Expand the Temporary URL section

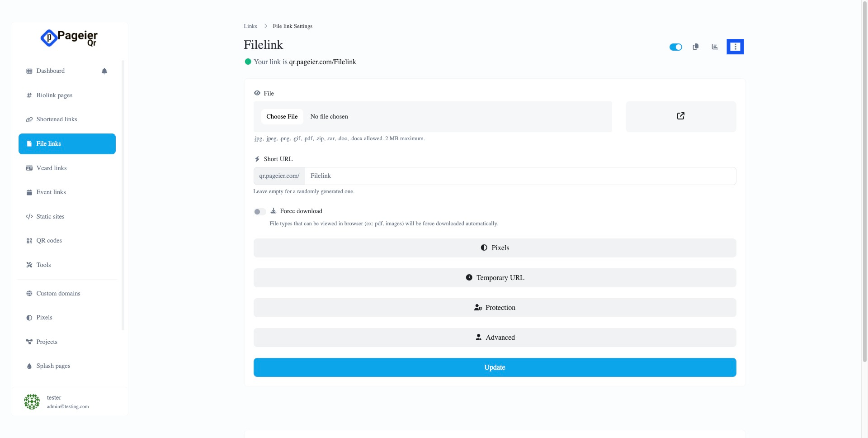495,278
